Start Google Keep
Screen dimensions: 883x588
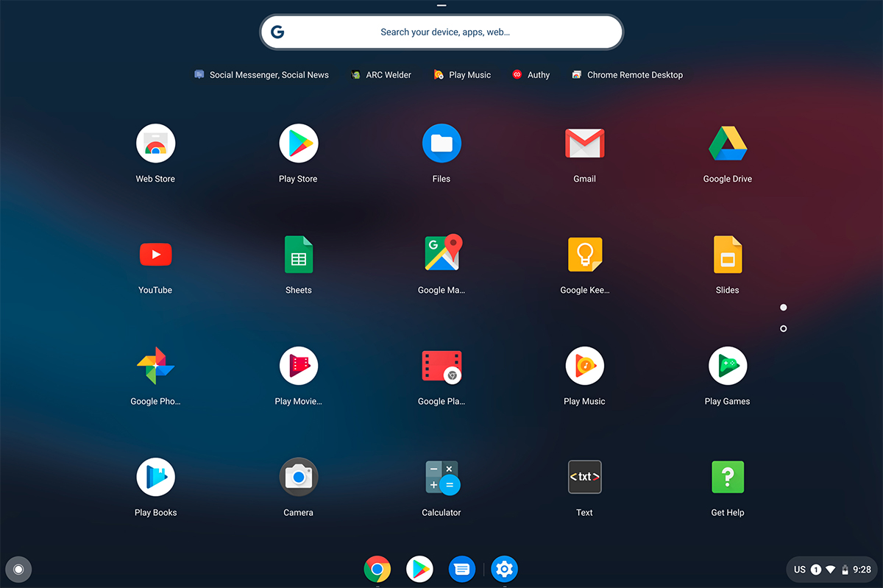(x=584, y=254)
